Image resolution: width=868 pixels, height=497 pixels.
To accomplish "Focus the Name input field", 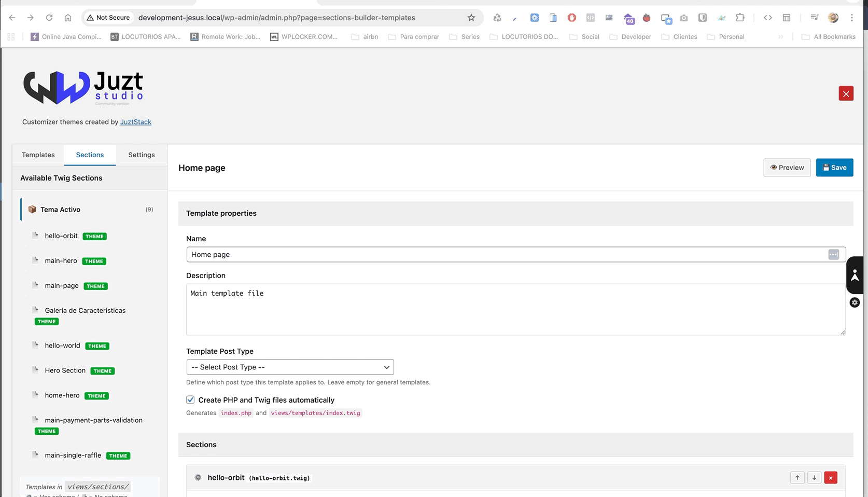I will point(516,254).
